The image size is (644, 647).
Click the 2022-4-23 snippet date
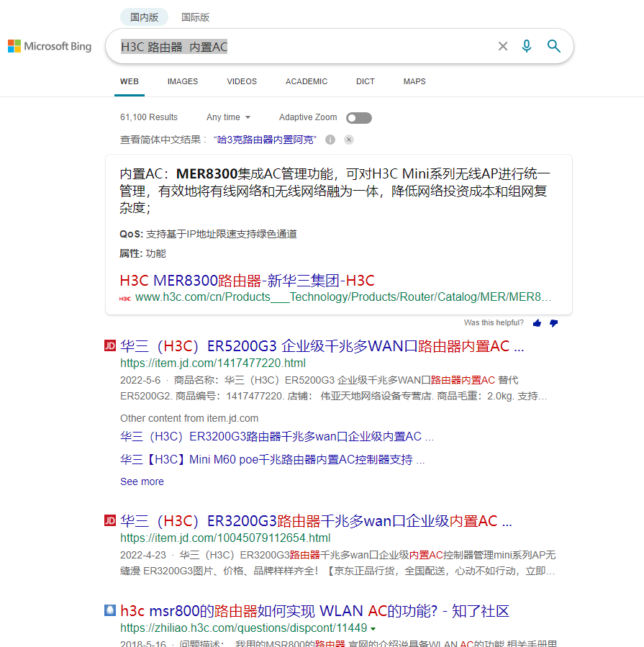tap(142, 555)
